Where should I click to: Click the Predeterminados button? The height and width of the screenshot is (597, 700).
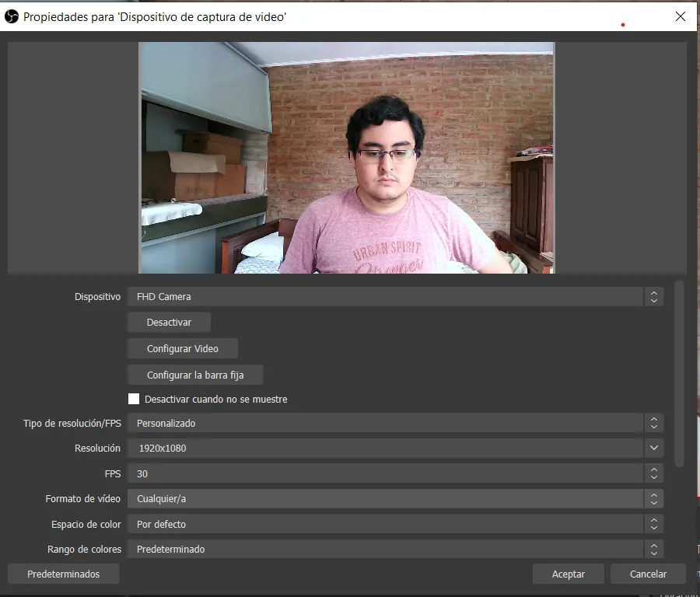click(x=64, y=574)
